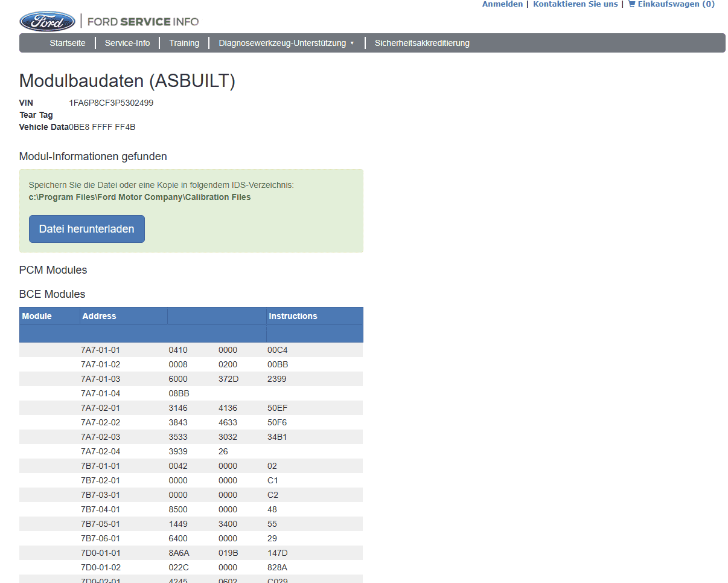The height and width of the screenshot is (583, 728).
Task: Click address cell 7A7-01-02
Action: point(100,364)
